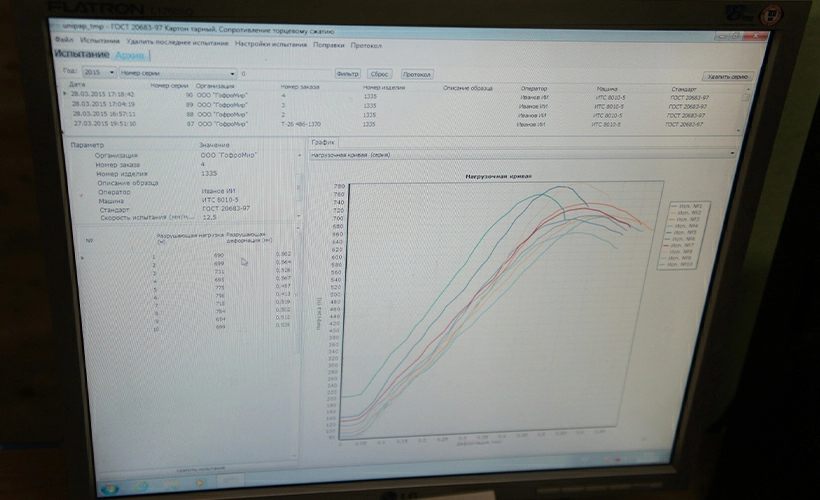Click the Сброс button
Viewport: 820px width, 500px height.
pyautogui.click(x=379, y=74)
